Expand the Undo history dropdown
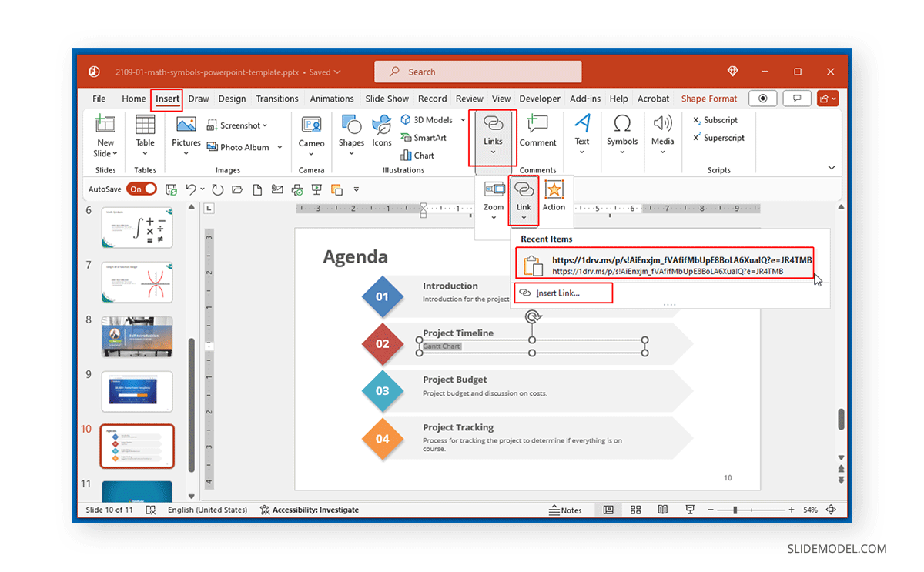 [x=203, y=189]
